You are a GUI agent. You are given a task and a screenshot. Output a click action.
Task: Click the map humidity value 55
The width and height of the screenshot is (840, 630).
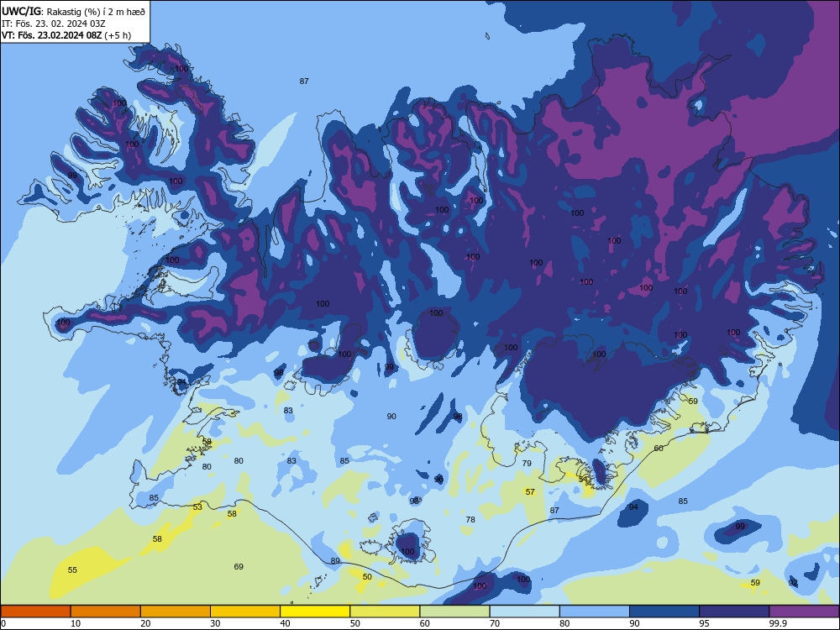tap(72, 570)
